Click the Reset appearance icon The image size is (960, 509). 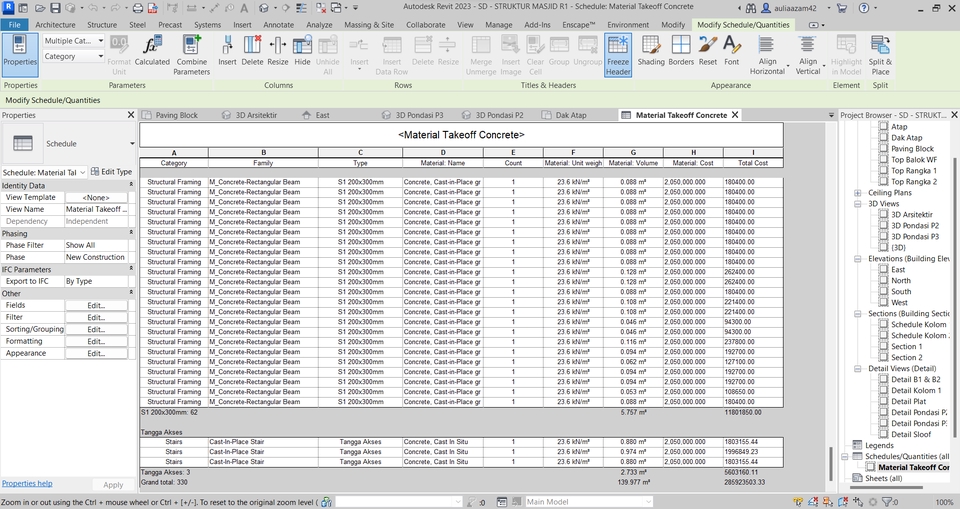(707, 50)
